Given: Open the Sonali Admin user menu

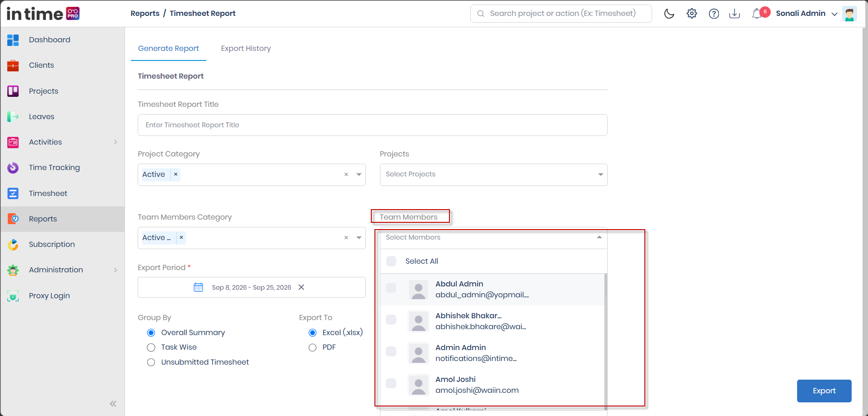Looking at the screenshot, I should (x=806, y=14).
